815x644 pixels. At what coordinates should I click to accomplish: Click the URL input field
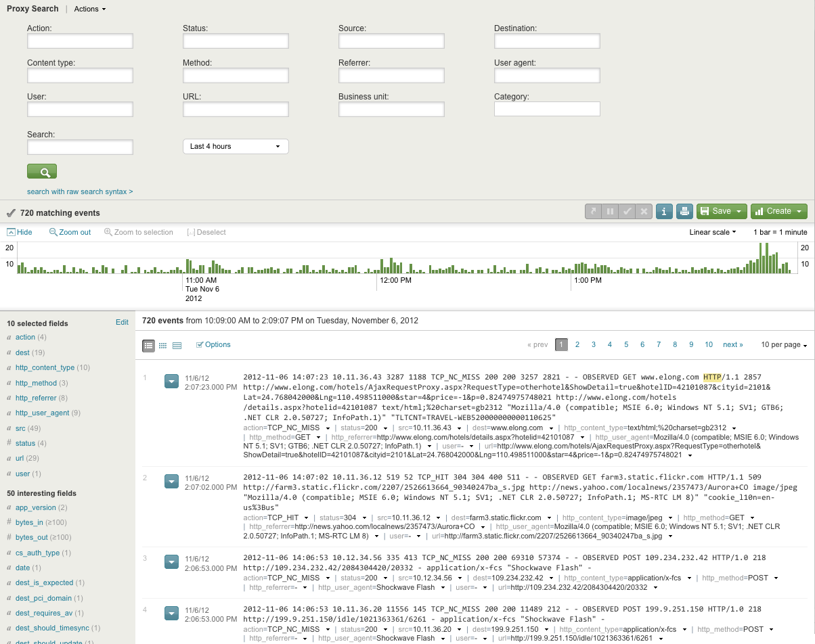coord(236,109)
